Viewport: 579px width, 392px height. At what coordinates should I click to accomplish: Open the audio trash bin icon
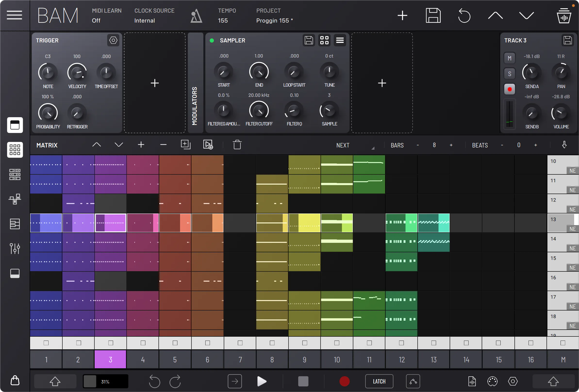click(564, 16)
